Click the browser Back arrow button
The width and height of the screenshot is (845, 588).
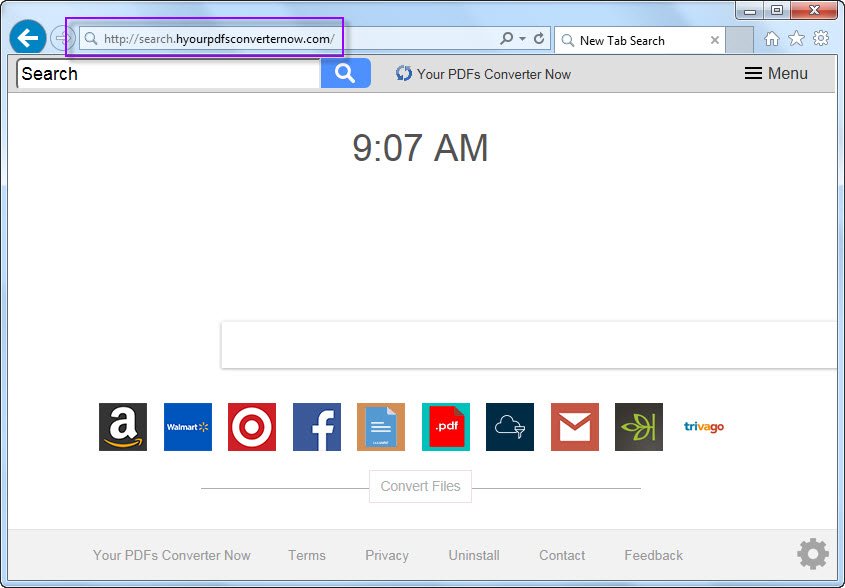point(27,38)
